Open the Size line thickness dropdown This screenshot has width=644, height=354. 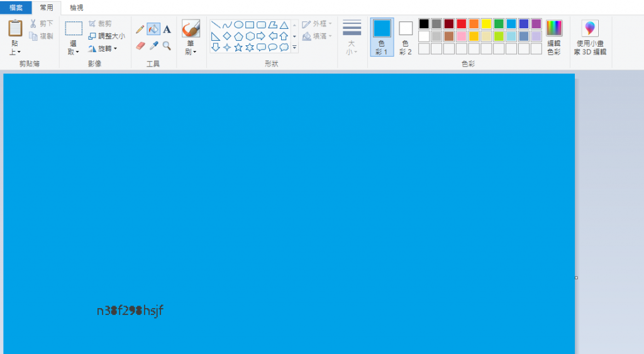pos(352,37)
